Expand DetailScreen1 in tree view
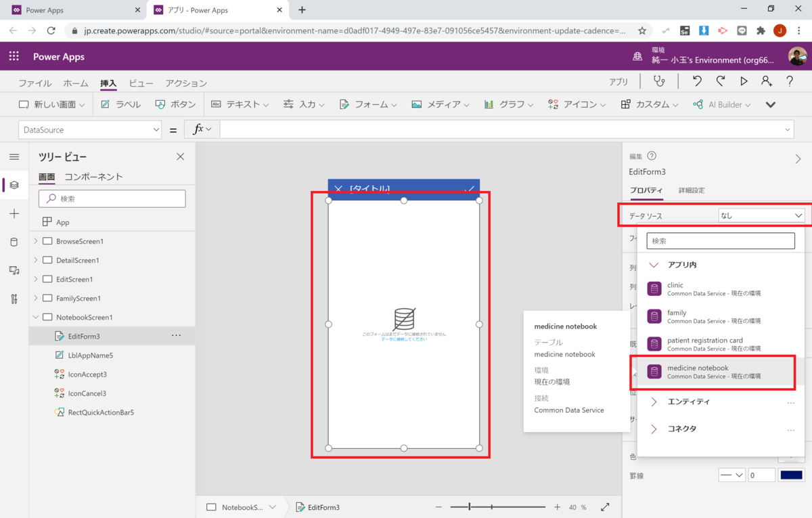Screen dimensions: 812x518 coord(36,260)
